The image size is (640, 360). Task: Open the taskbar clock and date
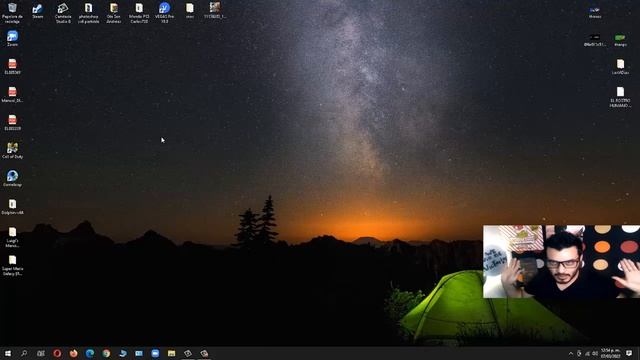tap(611, 353)
